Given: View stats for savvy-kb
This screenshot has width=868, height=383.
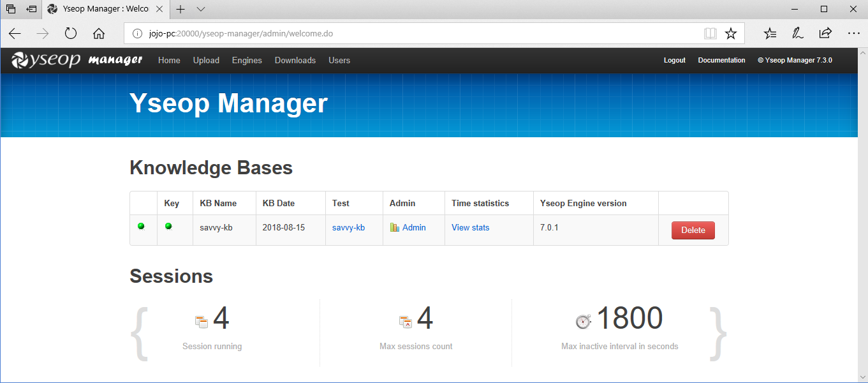Looking at the screenshot, I should point(471,227).
